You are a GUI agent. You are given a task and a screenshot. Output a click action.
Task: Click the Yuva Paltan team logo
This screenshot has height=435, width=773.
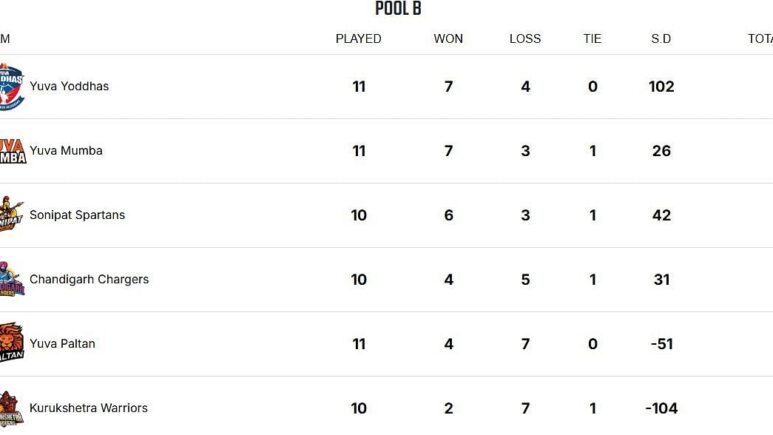click(x=12, y=344)
